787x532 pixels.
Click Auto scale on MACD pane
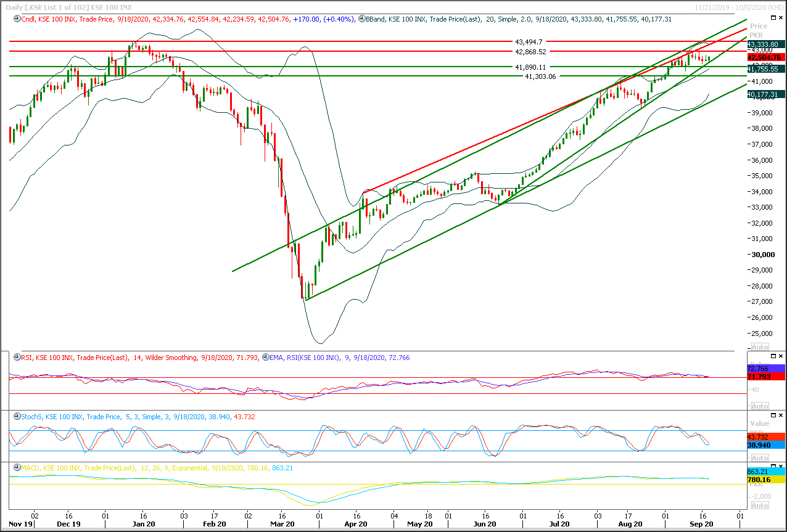click(760, 505)
